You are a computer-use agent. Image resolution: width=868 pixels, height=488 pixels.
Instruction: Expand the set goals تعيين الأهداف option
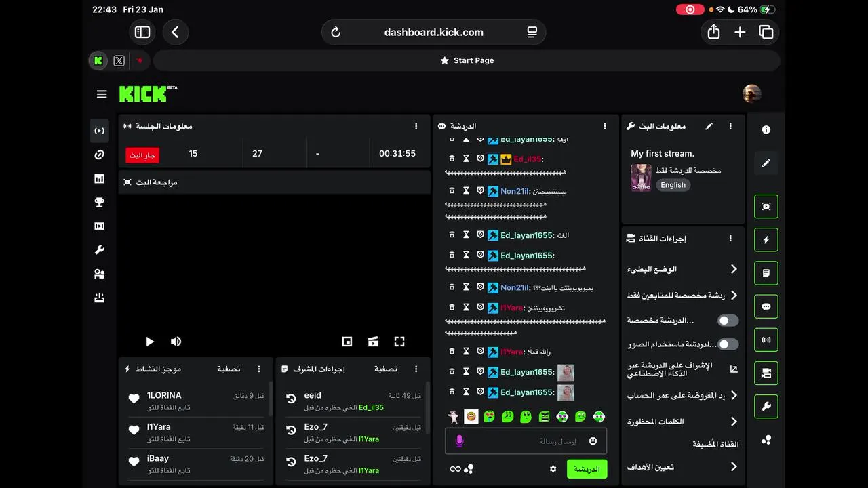683,467
